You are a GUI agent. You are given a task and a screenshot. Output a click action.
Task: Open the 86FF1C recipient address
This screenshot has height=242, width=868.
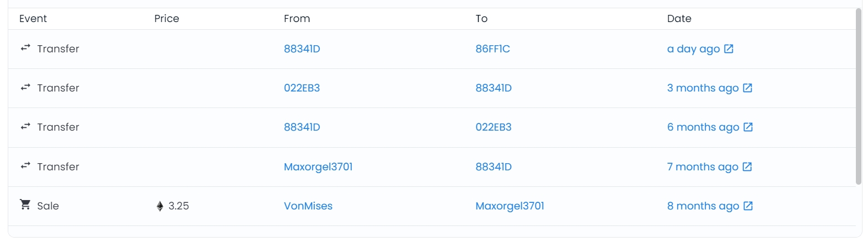[x=492, y=49]
